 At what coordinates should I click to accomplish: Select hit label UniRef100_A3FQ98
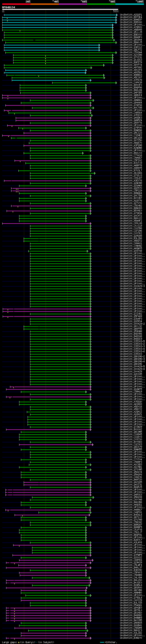click(131, 146)
